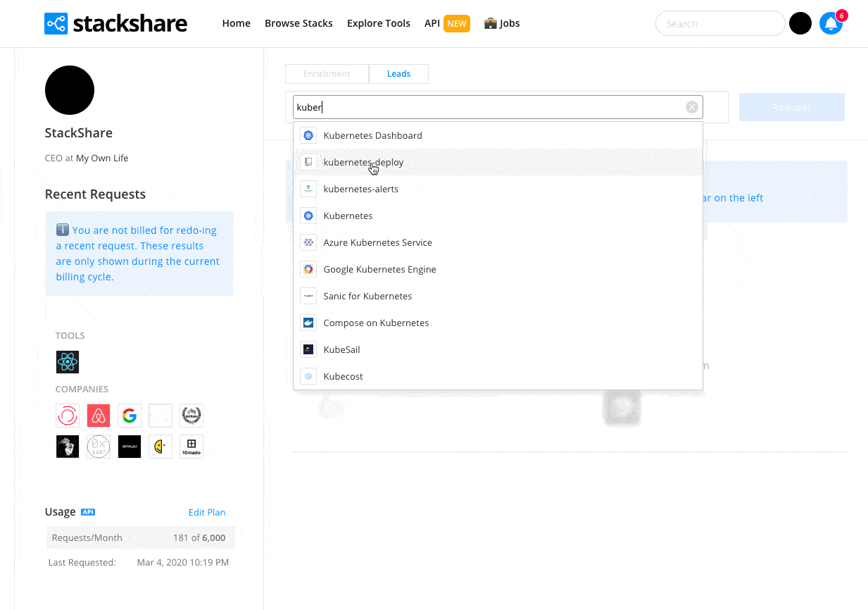Select the red circular rings company logo
868x610 pixels.
(x=68, y=416)
